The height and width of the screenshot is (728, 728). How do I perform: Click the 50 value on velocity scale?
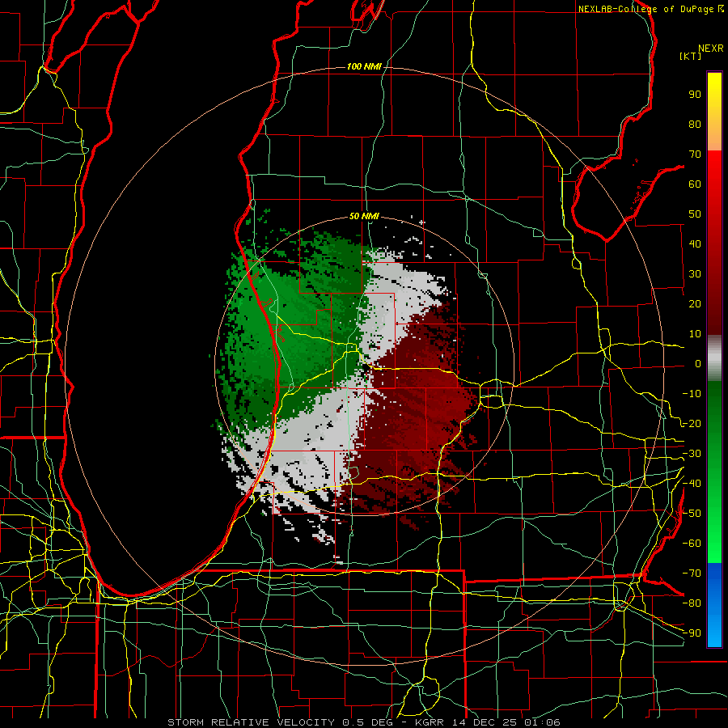click(x=695, y=214)
